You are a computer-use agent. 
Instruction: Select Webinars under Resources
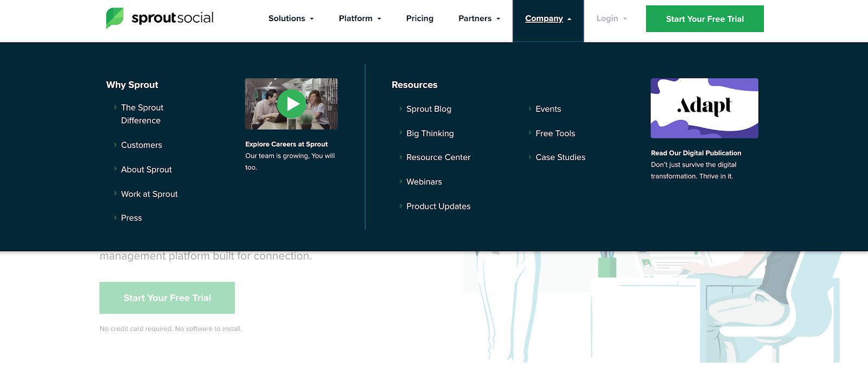[x=424, y=182]
